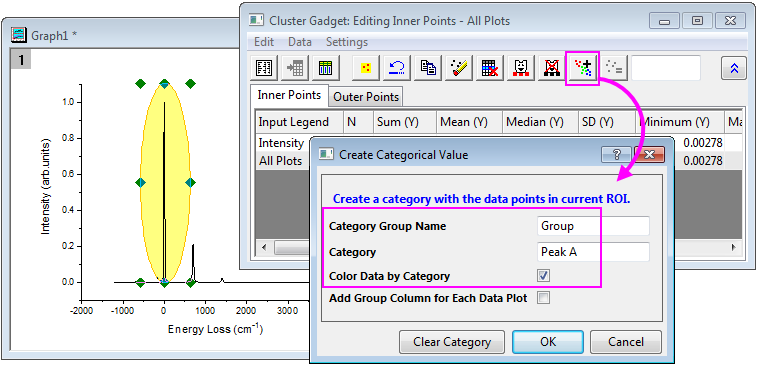Click the yellow square with red dots icon

click(x=365, y=69)
